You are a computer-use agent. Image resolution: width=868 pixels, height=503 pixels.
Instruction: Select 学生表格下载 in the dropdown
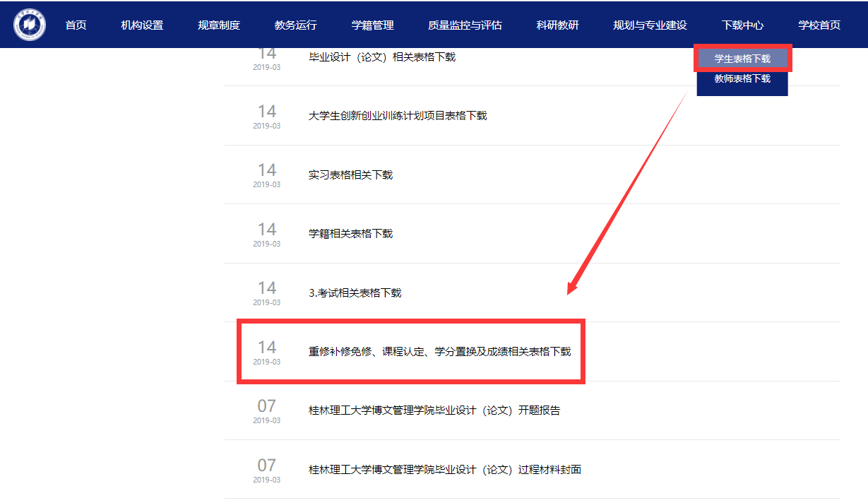pos(742,59)
